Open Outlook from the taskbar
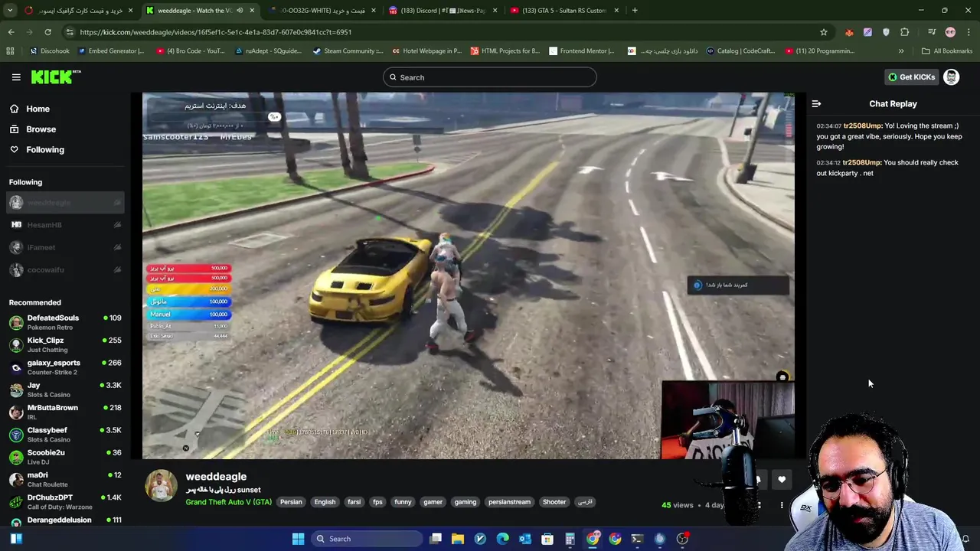Viewport: 980px width, 551px height. point(525,539)
